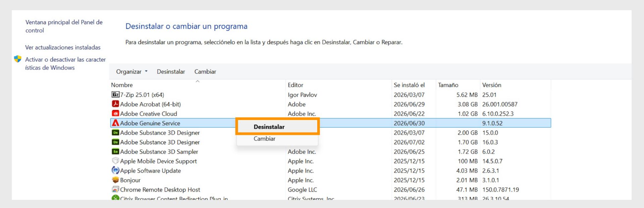
Task: Sort by the Editor column header
Action: 296,85
